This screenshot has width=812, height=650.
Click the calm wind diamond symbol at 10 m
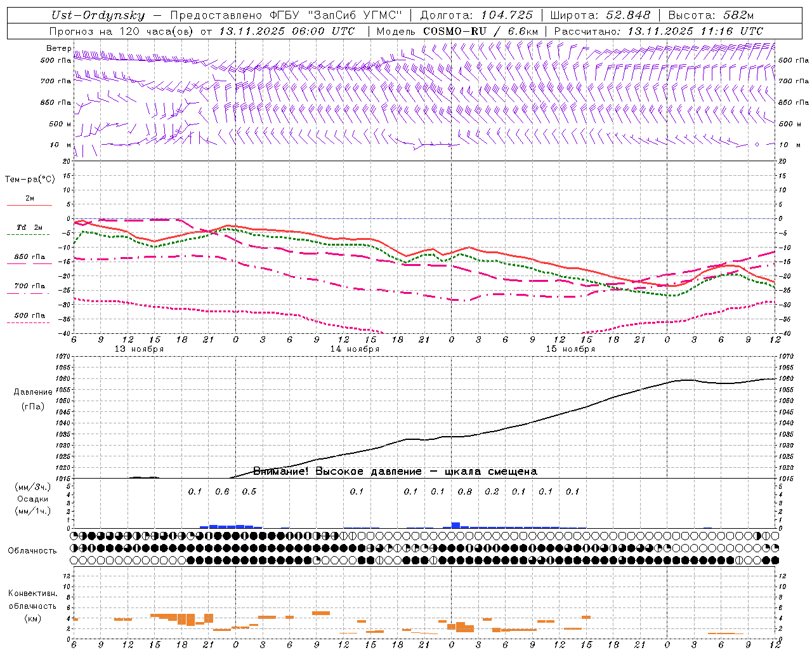tap(757, 145)
